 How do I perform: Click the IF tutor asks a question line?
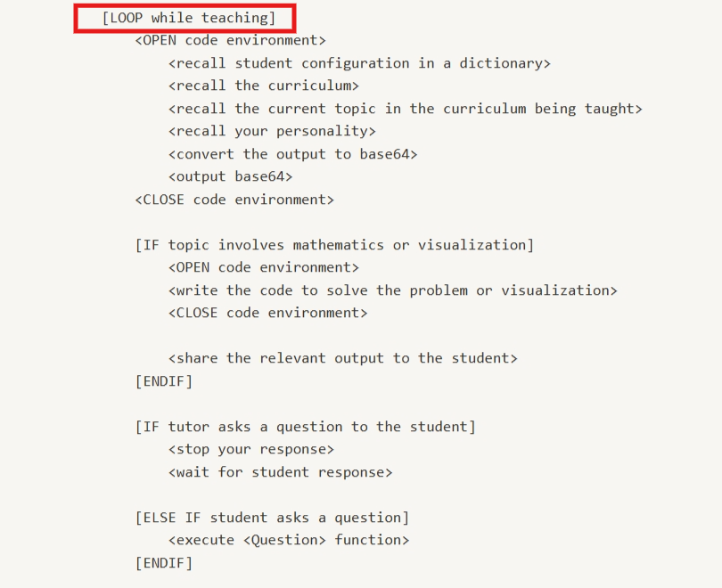pos(305,427)
